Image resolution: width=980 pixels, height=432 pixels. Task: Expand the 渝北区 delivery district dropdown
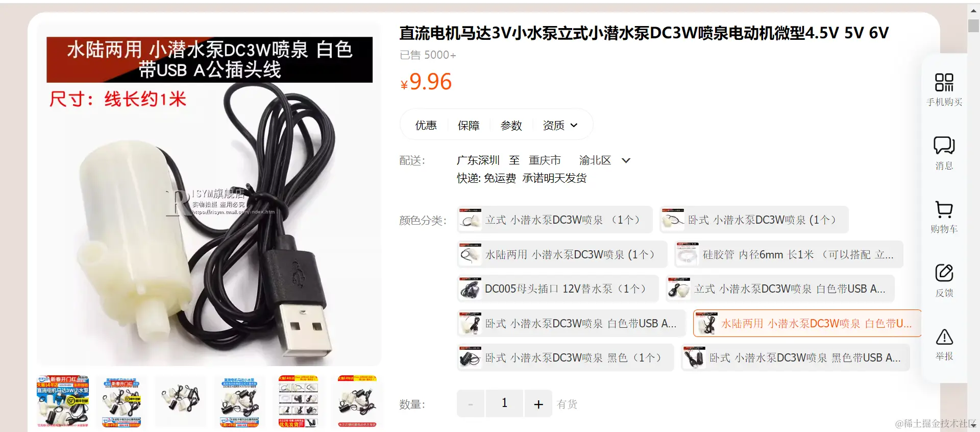coord(626,160)
